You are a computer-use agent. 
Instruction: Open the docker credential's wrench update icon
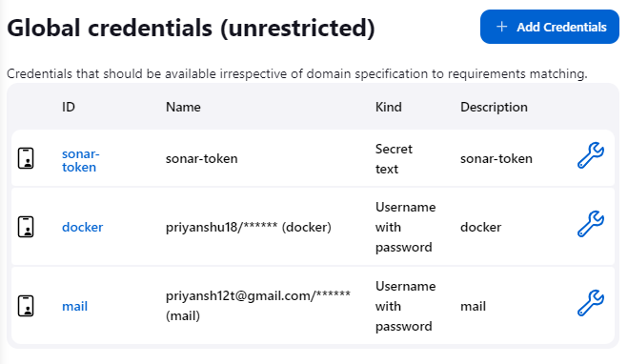(x=591, y=224)
